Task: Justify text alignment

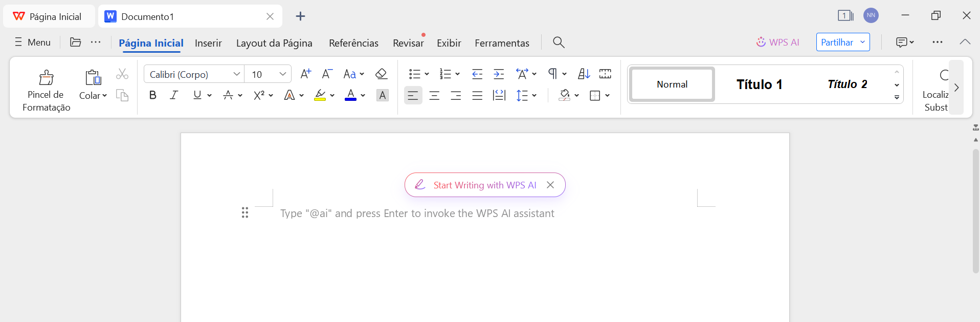Action: 477,95
